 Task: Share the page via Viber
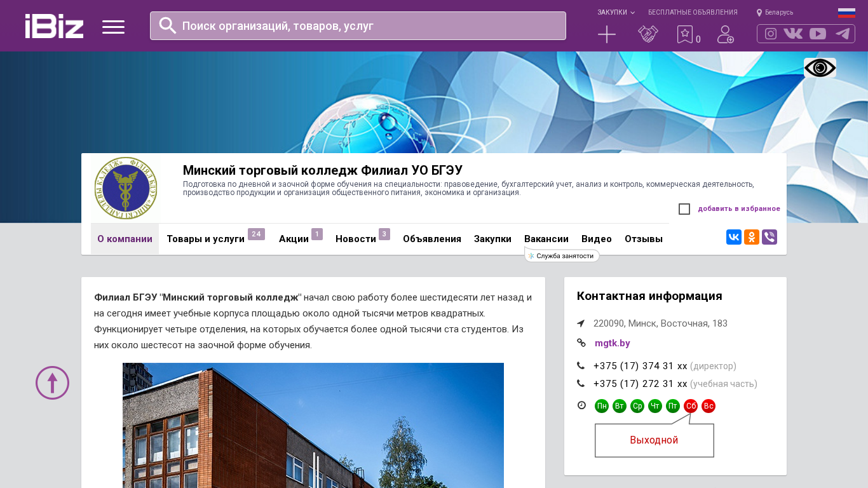coord(770,237)
